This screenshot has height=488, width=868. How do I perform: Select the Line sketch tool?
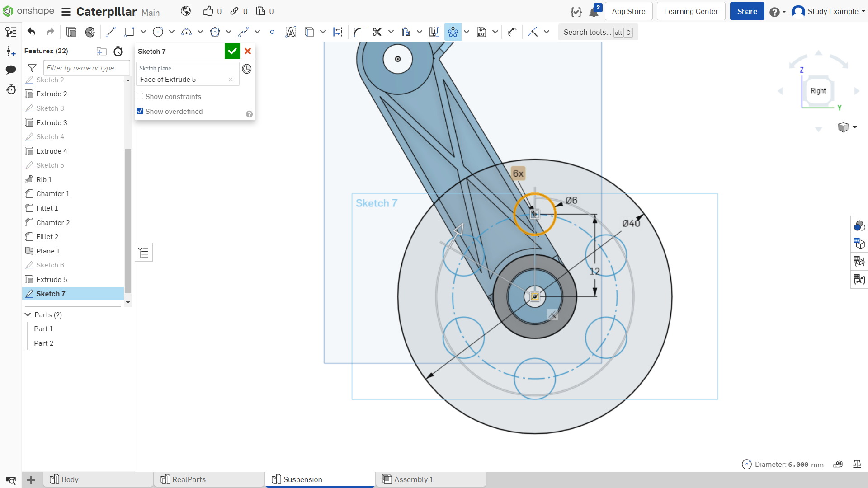click(111, 32)
